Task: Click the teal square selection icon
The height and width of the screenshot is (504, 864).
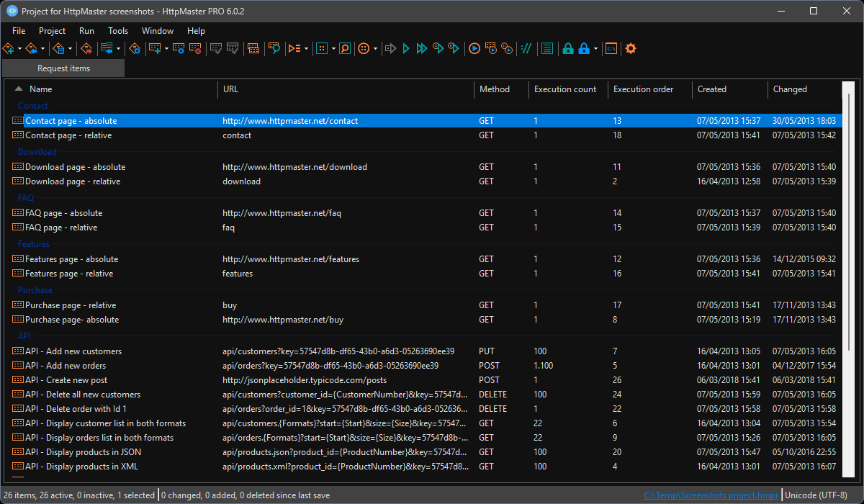Action: pos(322,48)
